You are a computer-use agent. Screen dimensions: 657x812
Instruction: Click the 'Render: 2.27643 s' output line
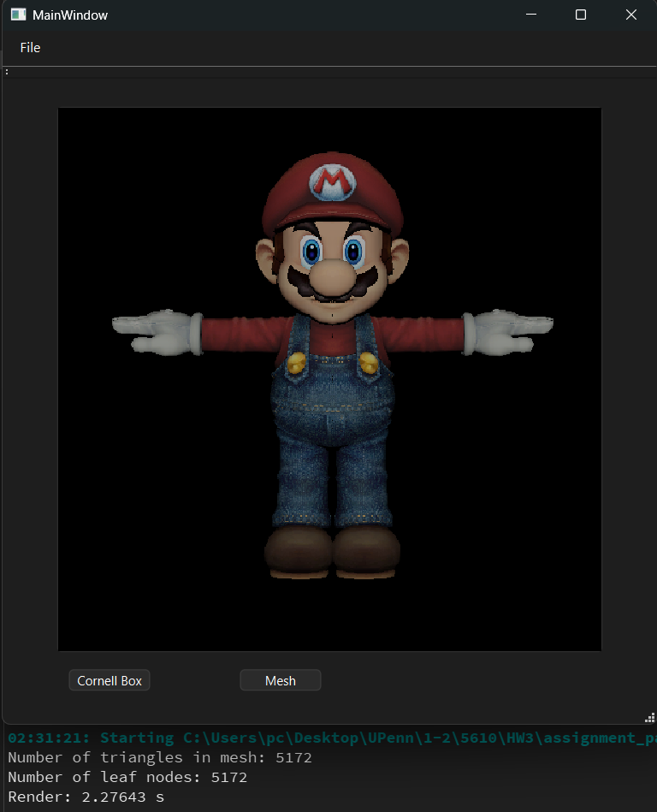(x=86, y=797)
